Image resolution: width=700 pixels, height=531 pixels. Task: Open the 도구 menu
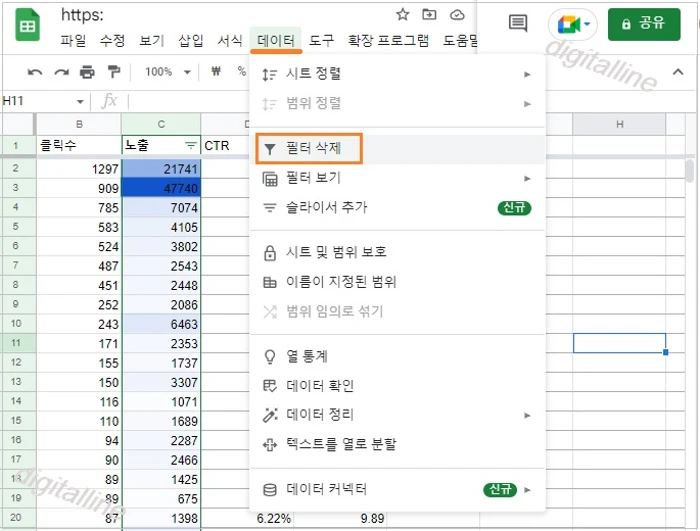pyautogui.click(x=321, y=41)
